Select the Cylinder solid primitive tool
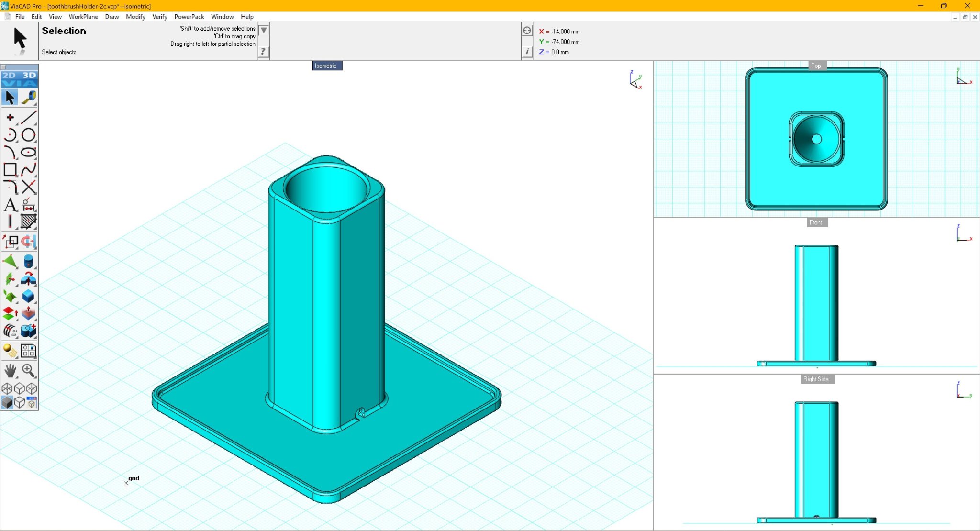Screen dimensions: 980x531 click(x=29, y=261)
